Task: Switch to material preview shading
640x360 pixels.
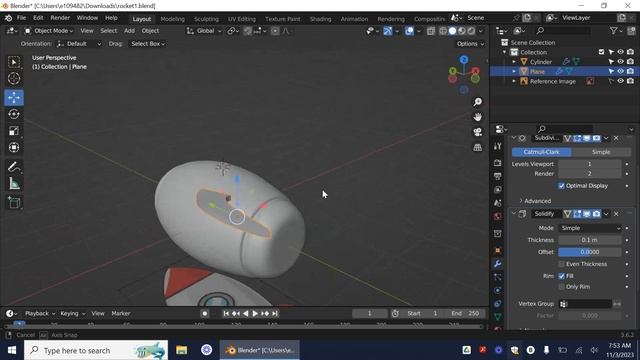Action: click(462, 31)
